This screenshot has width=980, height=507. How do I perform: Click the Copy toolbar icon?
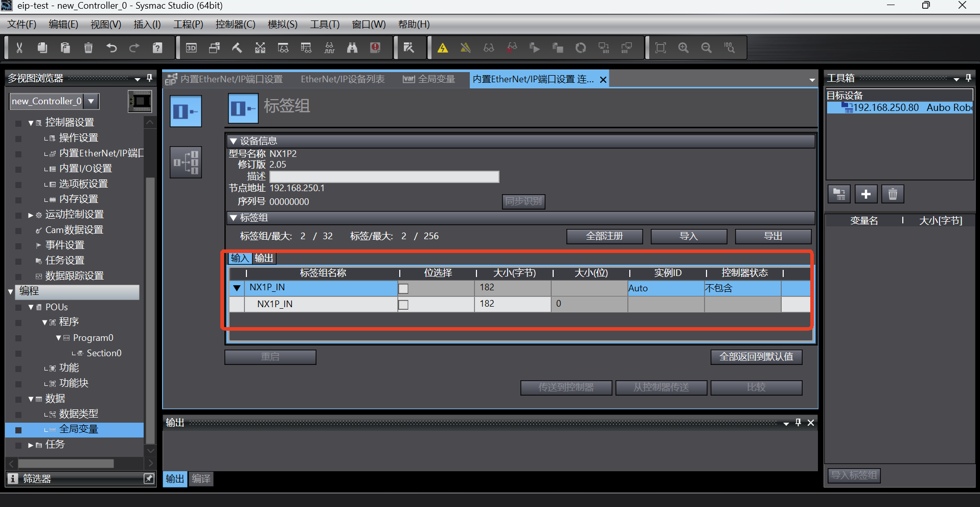pyautogui.click(x=42, y=48)
